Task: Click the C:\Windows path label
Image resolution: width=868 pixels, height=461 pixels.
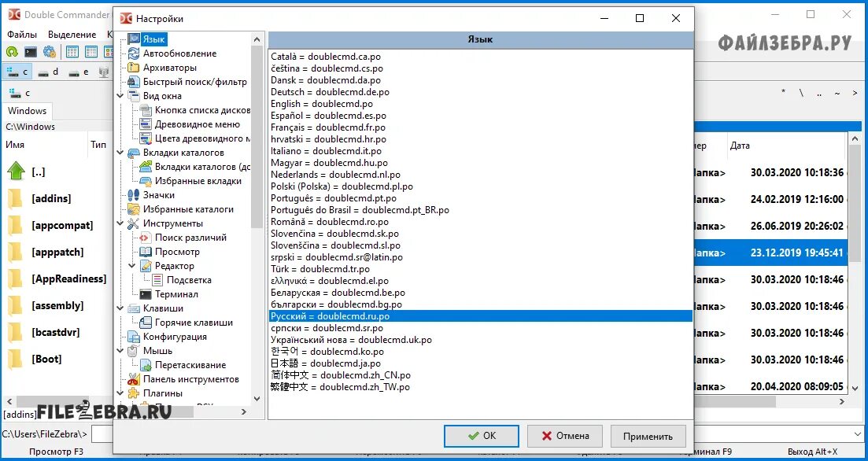Action: coord(31,127)
